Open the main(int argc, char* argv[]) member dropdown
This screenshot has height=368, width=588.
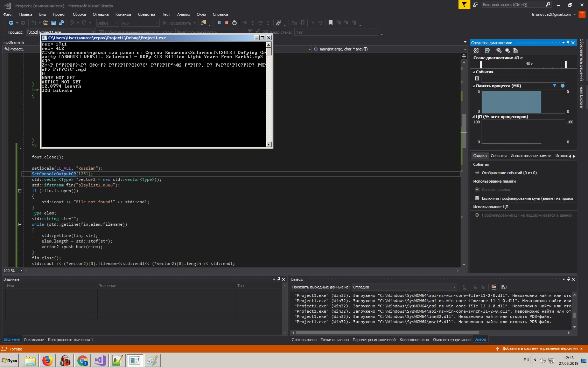(390, 49)
